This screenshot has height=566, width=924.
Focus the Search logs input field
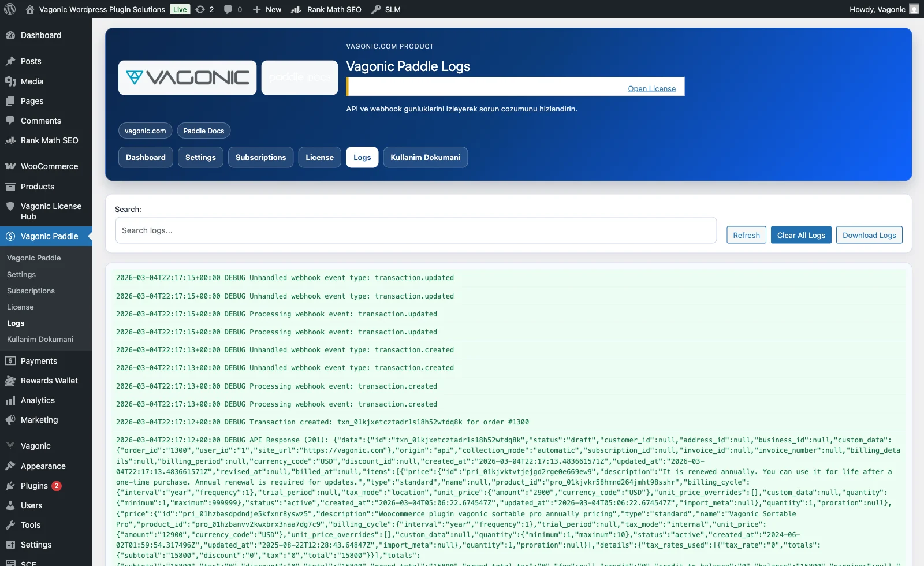tap(416, 230)
